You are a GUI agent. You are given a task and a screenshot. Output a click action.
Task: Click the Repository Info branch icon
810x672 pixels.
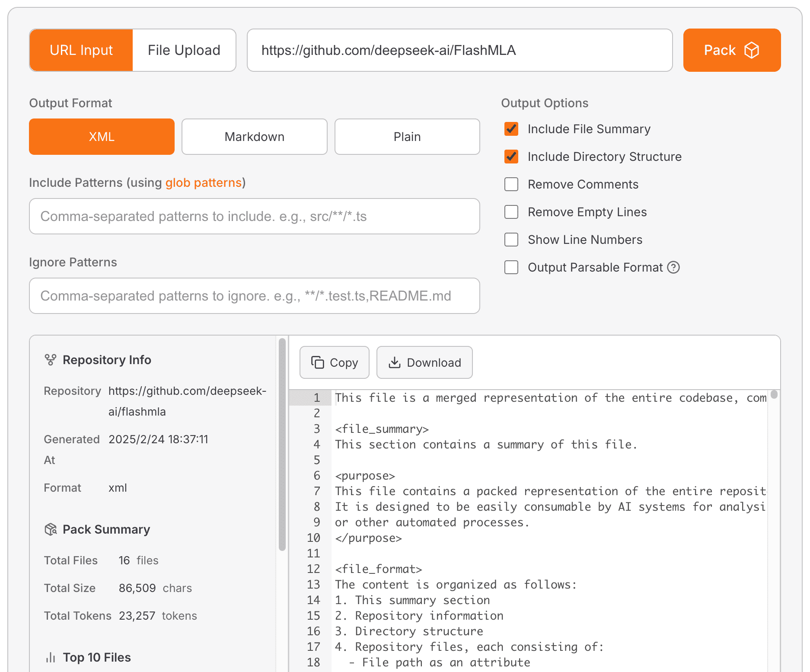pos(51,360)
